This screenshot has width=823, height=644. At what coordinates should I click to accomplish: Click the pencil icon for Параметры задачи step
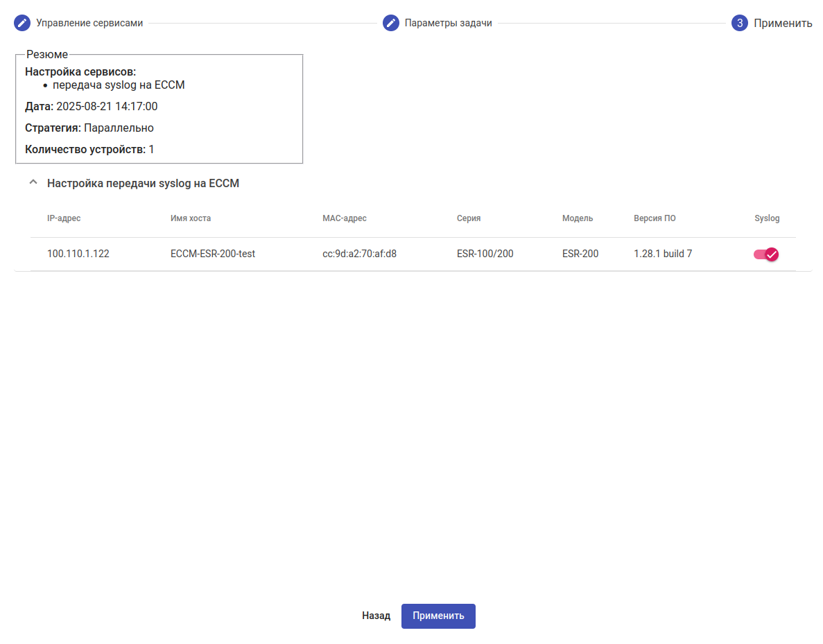click(x=390, y=23)
